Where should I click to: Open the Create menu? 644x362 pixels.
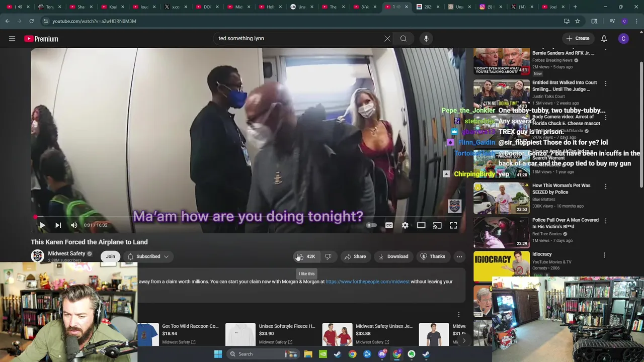point(578,38)
